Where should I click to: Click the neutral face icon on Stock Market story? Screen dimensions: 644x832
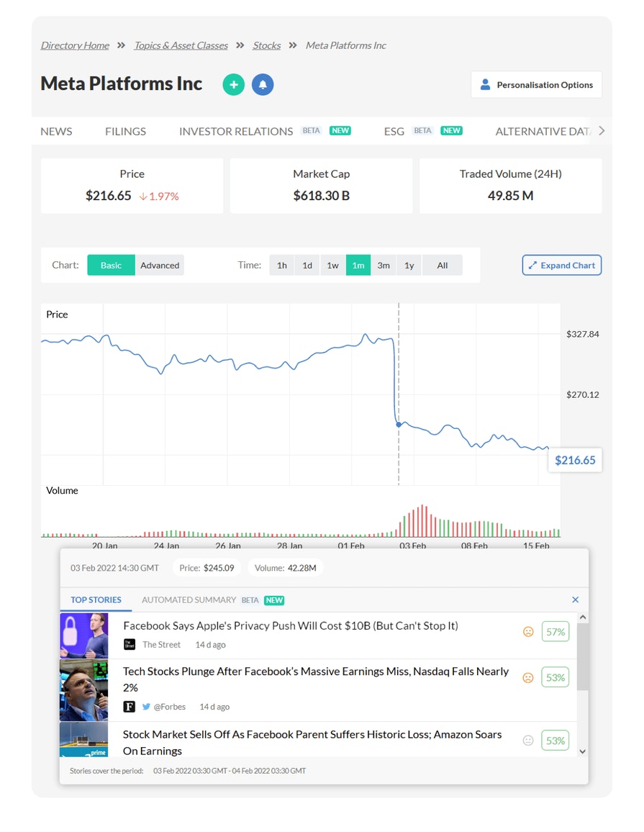(528, 740)
